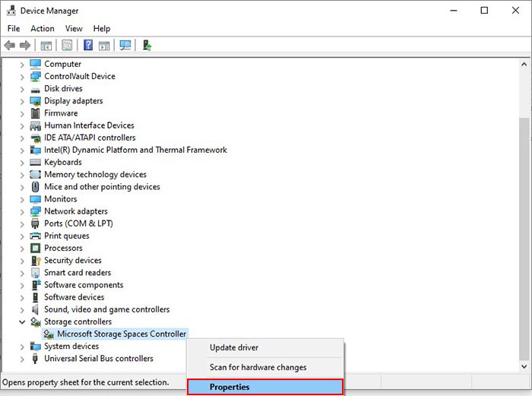Select Properties in the context menu
The width and height of the screenshot is (532, 396).
click(x=265, y=387)
